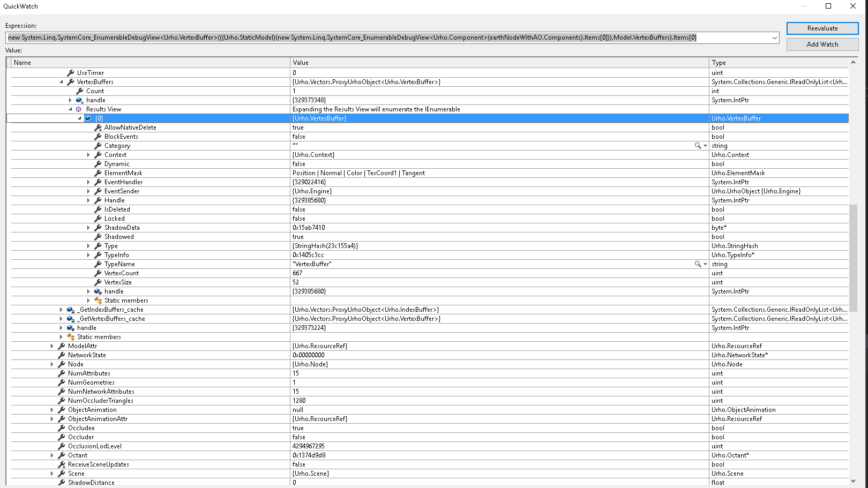Viewport: 868px width, 488px height.
Task: Expand the handle node under Count
Action: (x=70, y=100)
